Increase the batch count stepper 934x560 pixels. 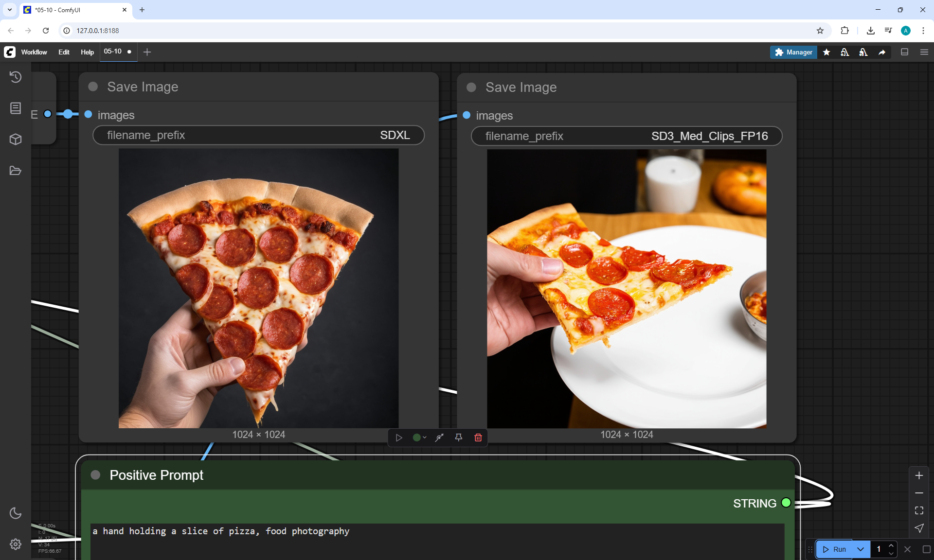pos(891,546)
